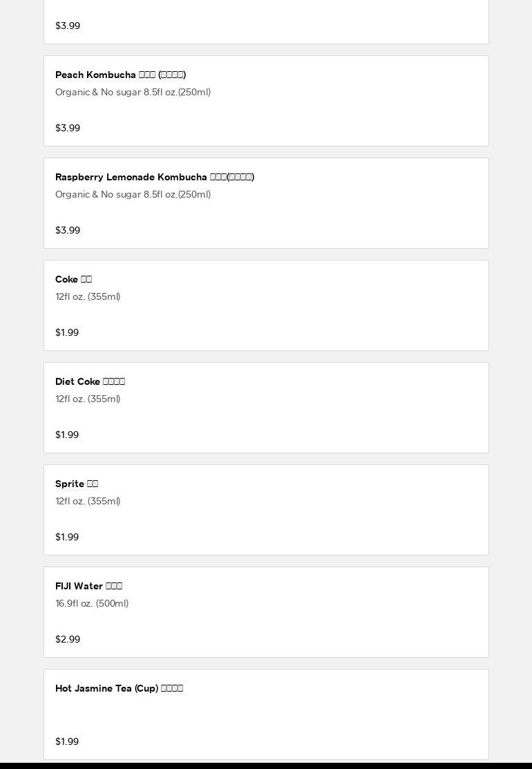Click the Diet Coke $1.99 price
Screen dimensions: 532x769
pos(67,435)
